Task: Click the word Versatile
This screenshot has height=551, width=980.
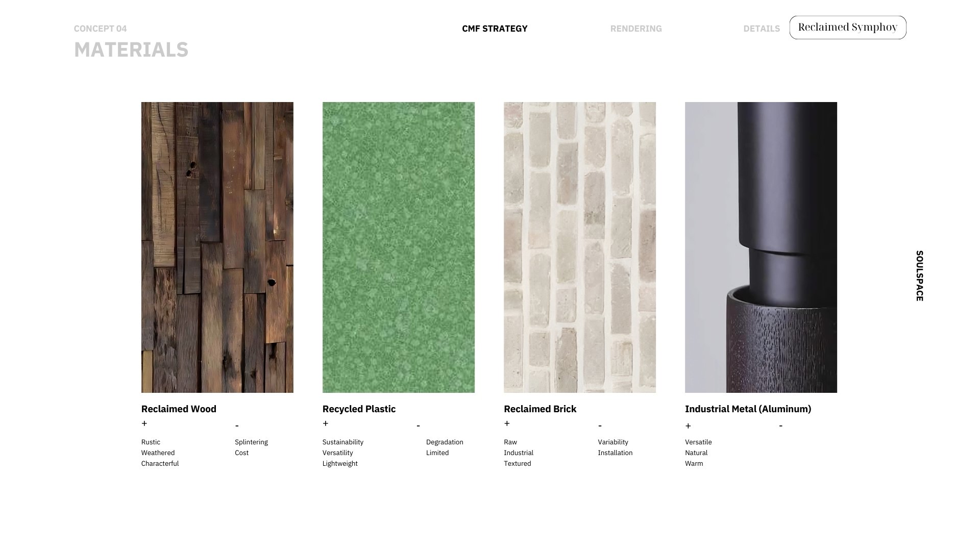Action: [x=698, y=442]
